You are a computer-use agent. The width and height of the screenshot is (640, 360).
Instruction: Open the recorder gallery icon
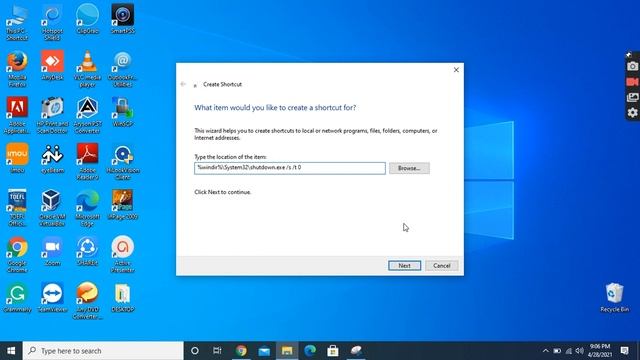point(632,97)
